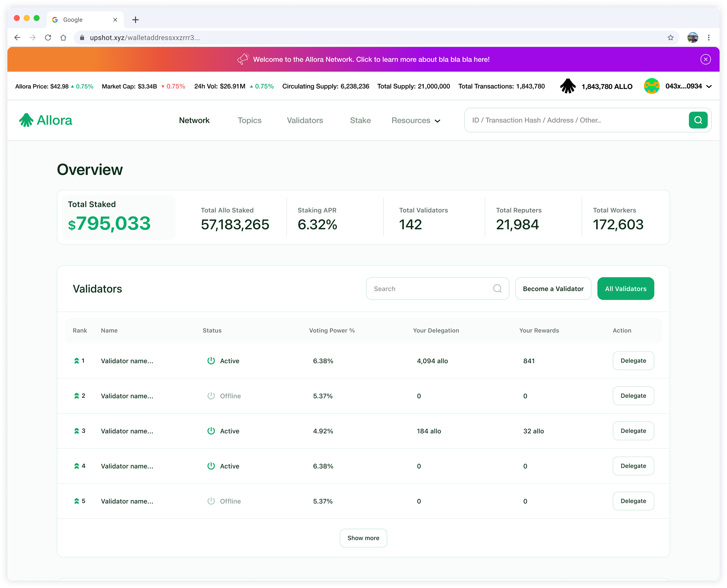The width and height of the screenshot is (727, 588).
Task: Open browser three-dot menu
Action: click(708, 38)
